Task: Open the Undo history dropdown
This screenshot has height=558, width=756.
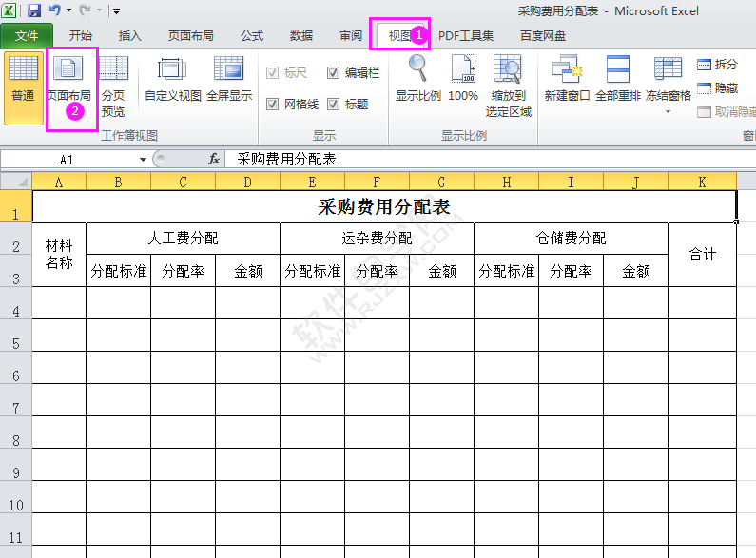Action: pyautogui.click(x=69, y=10)
